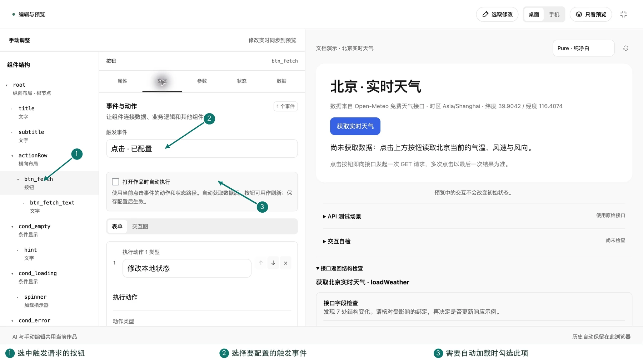643x364 pixels.
Task: Click the 使用原始接口 label
Action: (x=610, y=216)
